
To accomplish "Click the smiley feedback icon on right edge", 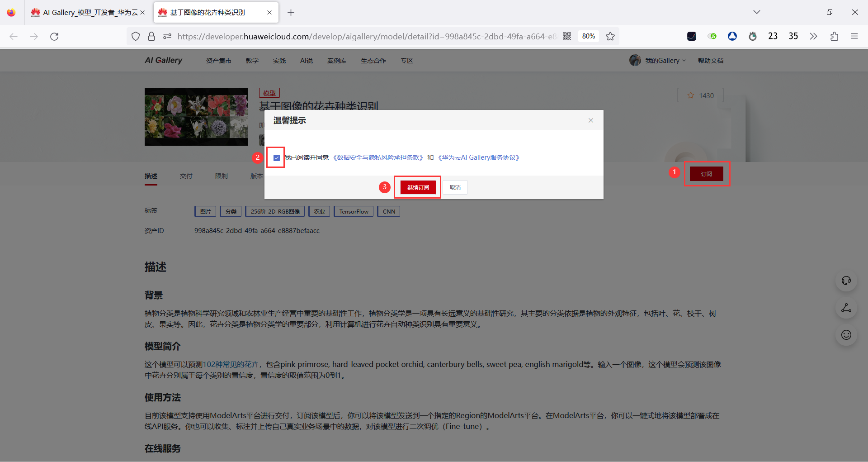I will pos(846,335).
